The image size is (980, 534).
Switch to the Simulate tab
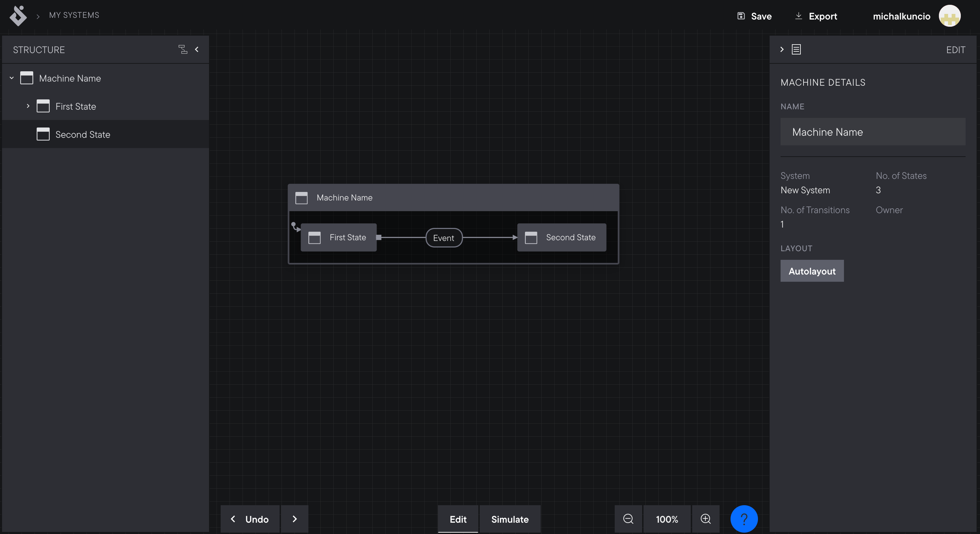pyautogui.click(x=510, y=519)
